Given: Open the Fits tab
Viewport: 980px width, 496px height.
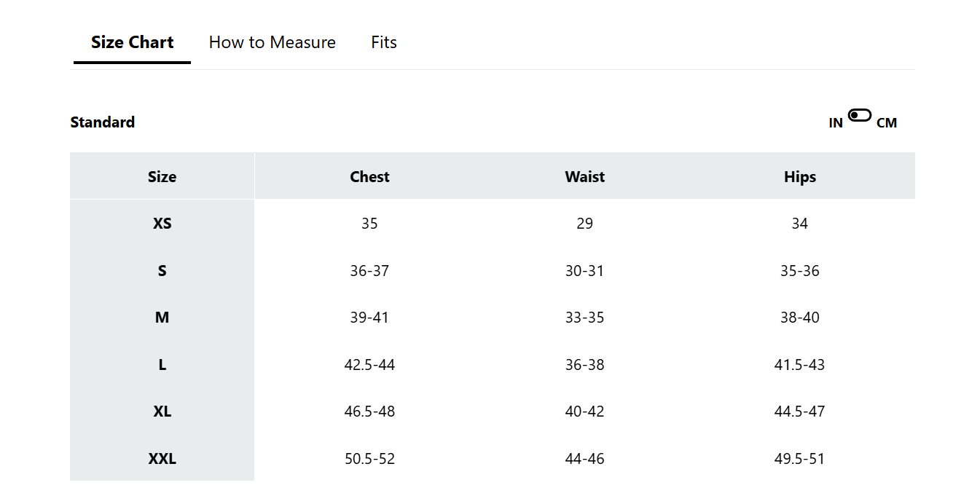Looking at the screenshot, I should tap(384, 42).
